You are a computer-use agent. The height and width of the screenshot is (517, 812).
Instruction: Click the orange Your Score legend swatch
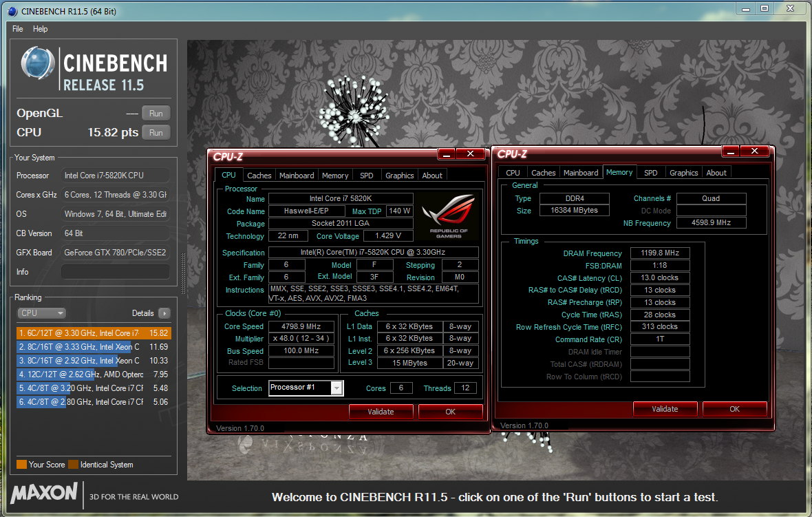(x=22, y=465)
